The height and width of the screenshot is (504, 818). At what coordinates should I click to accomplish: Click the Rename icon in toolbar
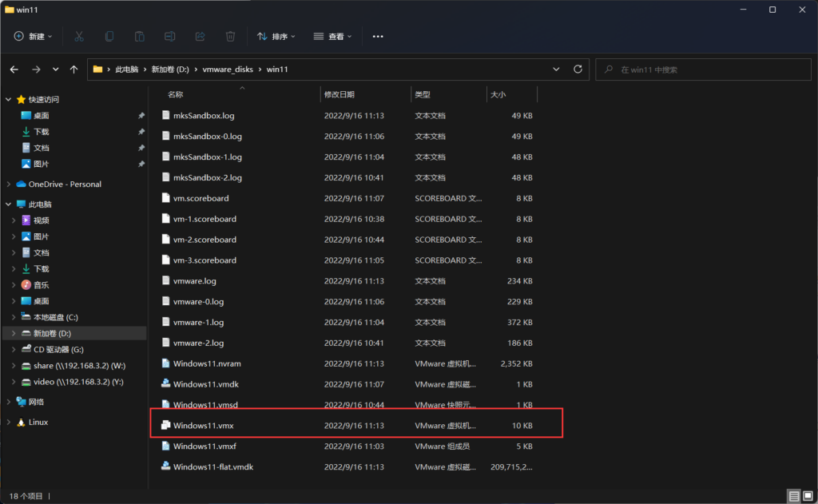[x=169, y=36]
